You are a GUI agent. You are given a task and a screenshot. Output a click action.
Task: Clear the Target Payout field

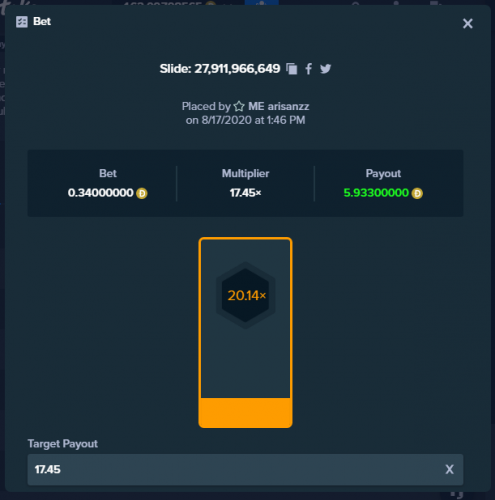click(x=449, y=469)
